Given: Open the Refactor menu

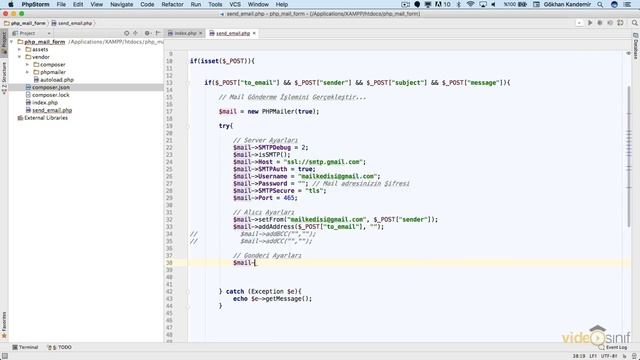Looking at the screenshot, I should tap(172, 4).
